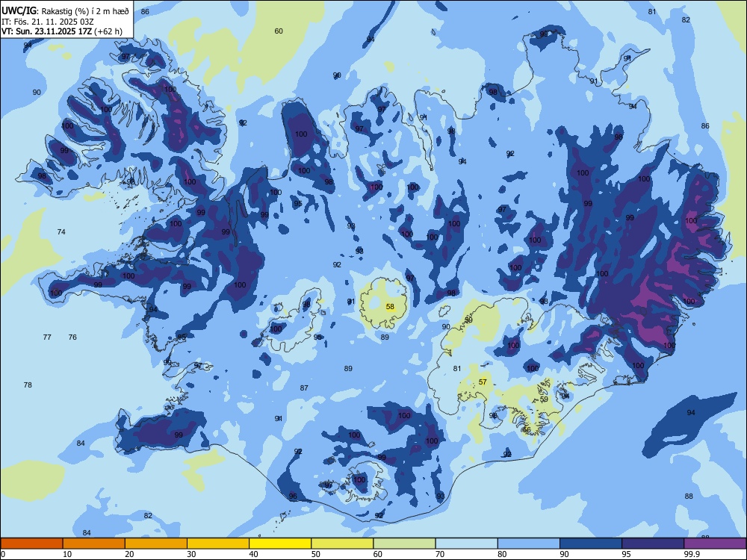Click the title 'UWC/IG: Rakastig (%) í 2 m hæð'
747x560 pixels.
(x=65, y=11)
